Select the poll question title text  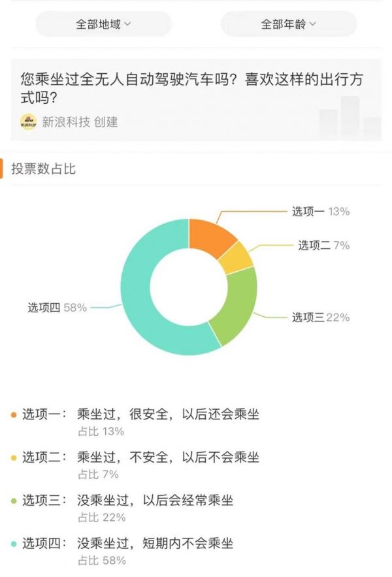191,89
